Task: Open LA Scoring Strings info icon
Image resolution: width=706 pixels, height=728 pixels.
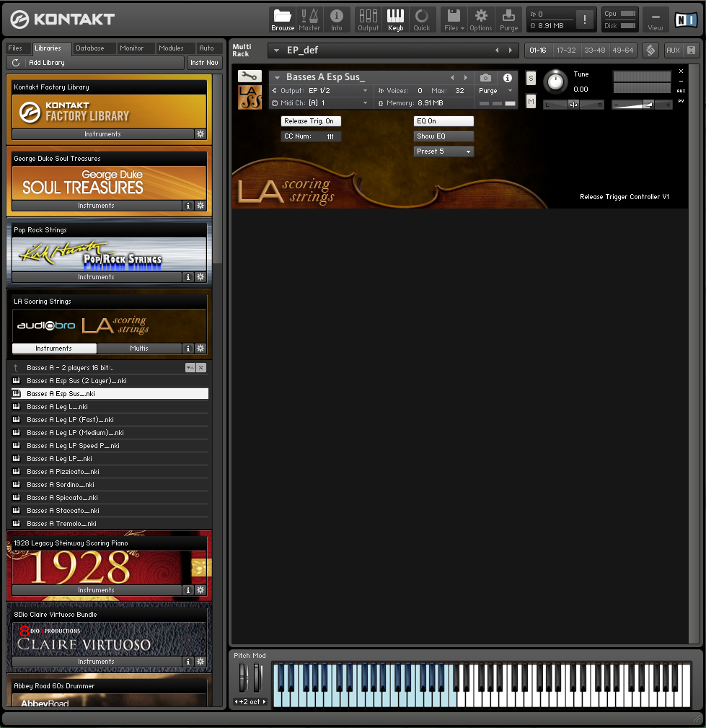Action: [188, 348]
